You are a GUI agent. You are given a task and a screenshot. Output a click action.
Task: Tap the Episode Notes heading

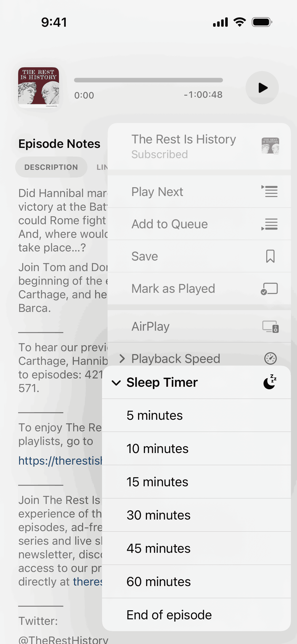coord(59,144)
